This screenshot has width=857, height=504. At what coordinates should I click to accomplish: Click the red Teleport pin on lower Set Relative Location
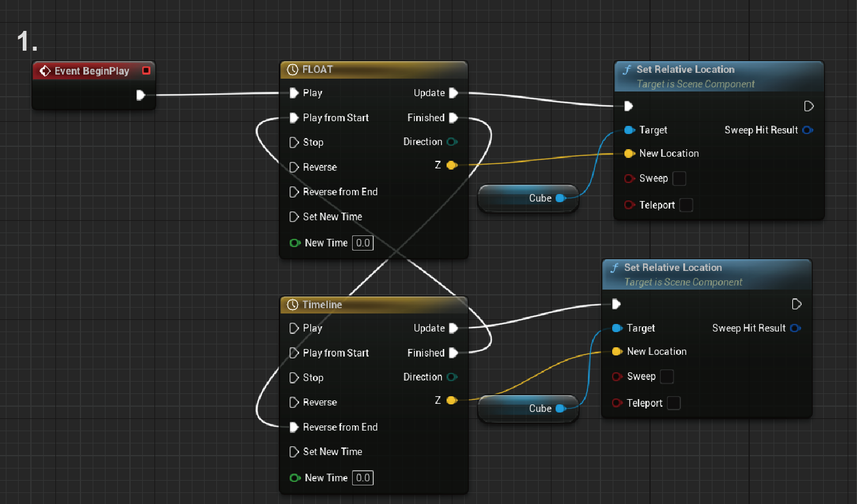pos(617,403)
